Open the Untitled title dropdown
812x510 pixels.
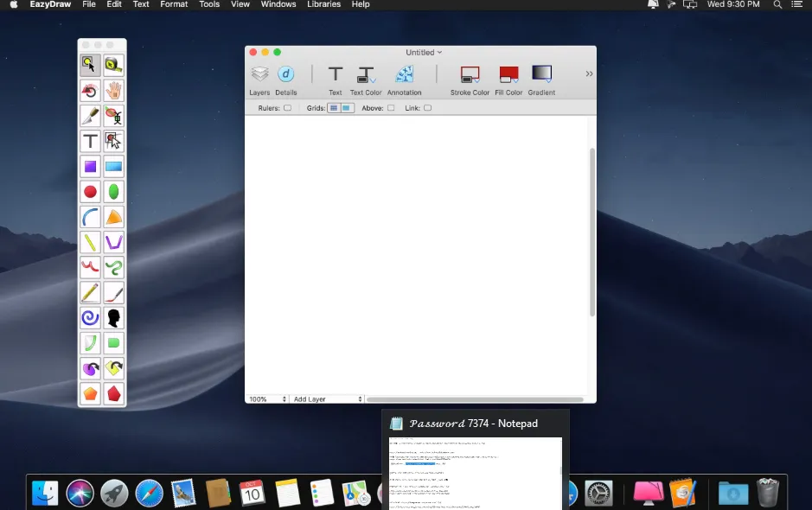[424, 52]
